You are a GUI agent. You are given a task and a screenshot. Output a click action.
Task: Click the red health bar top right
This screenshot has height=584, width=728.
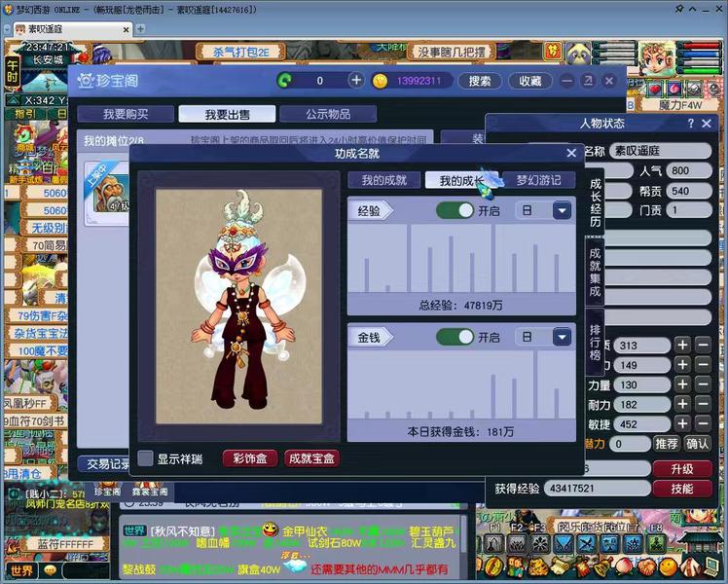[x=700, y=46]
